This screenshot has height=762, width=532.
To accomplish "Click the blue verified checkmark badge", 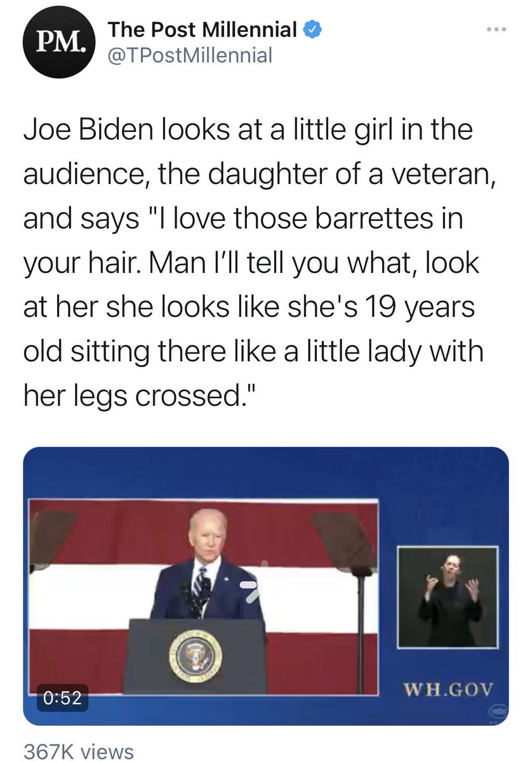I will (x=313, y=29).
